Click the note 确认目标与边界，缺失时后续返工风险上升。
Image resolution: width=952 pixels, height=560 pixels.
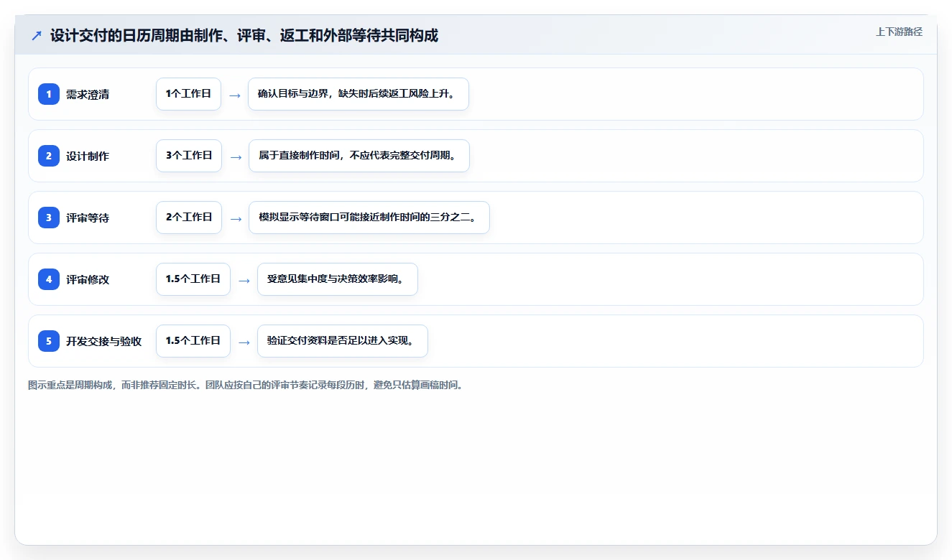pyautogui.click(x=359, y=94)
